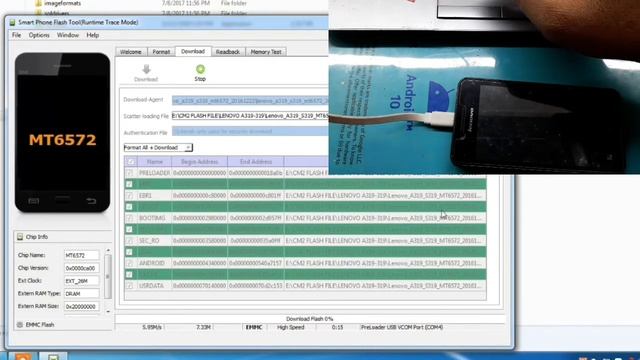Click the BOOTIMG name cell

point(154,218)
